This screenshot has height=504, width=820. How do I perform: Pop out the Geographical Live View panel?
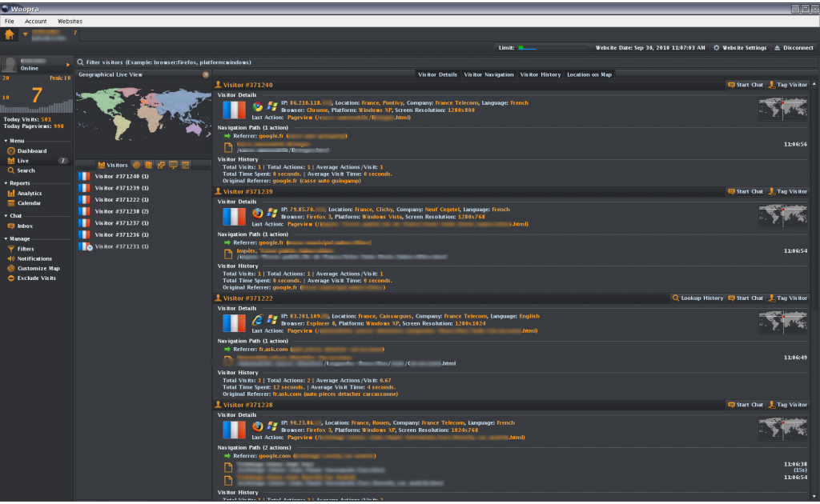[206, 74]
